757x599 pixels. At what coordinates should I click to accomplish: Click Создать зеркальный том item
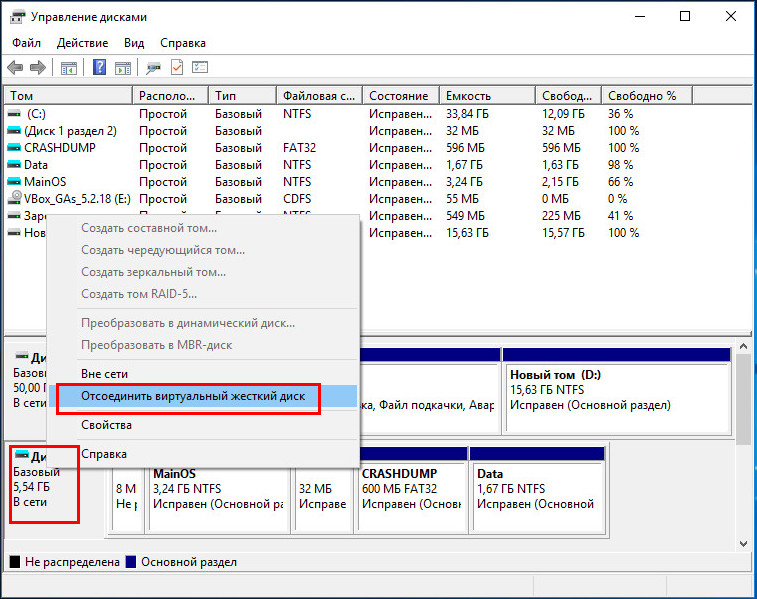coord(203,272)
